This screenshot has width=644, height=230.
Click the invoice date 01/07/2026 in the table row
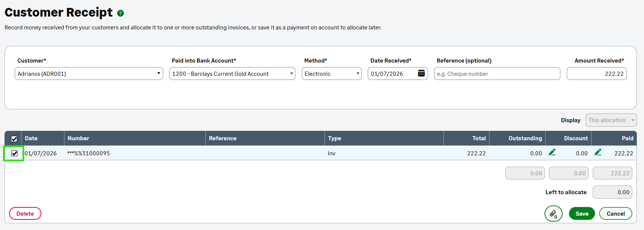pos(41,153)
